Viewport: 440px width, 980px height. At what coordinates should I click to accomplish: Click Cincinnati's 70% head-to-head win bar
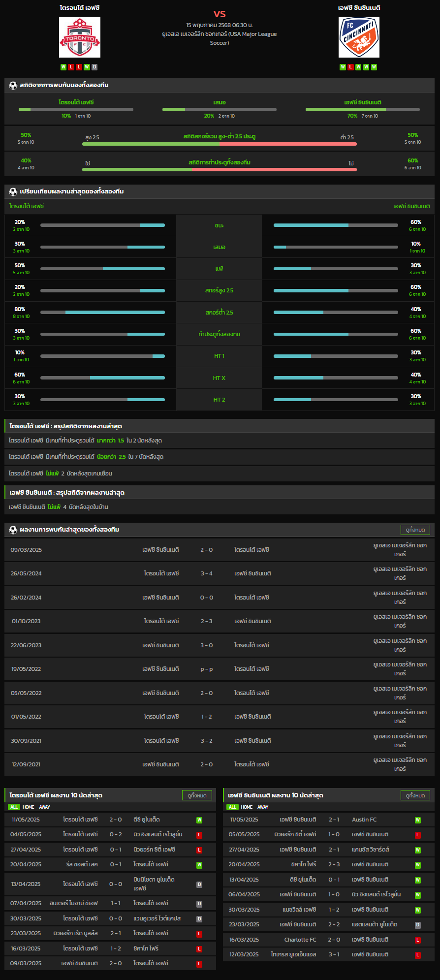click(363, 109)
